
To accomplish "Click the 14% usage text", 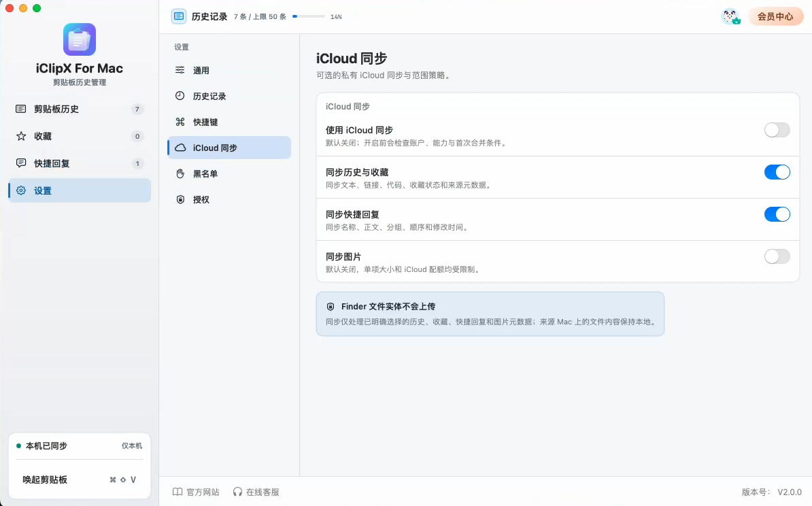I will 336,16.
